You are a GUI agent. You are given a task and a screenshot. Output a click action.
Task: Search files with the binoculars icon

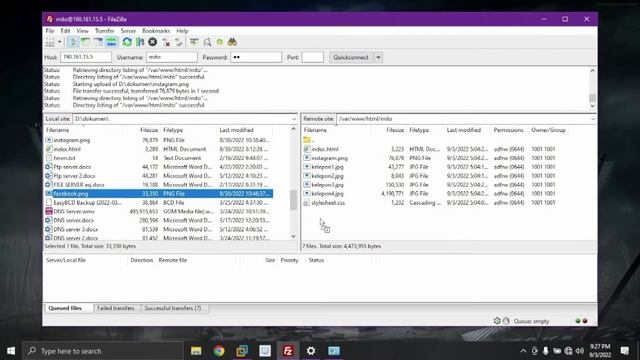click(x=232, y=42)
